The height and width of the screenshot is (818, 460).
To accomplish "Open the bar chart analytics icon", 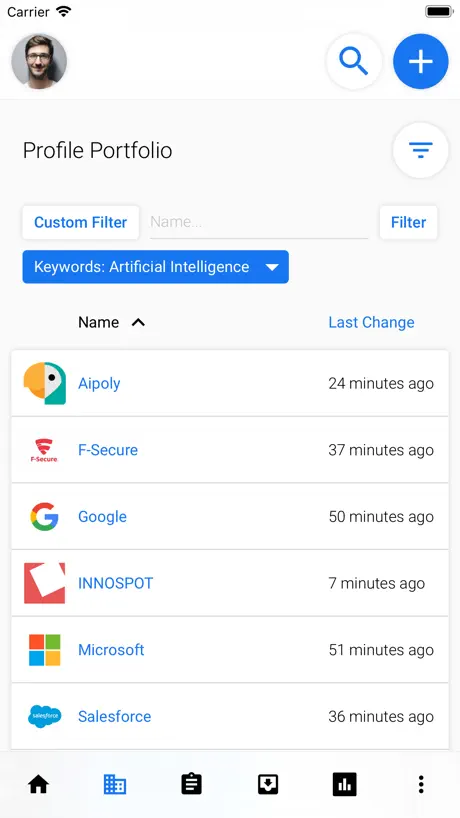I will pos(345,784).
